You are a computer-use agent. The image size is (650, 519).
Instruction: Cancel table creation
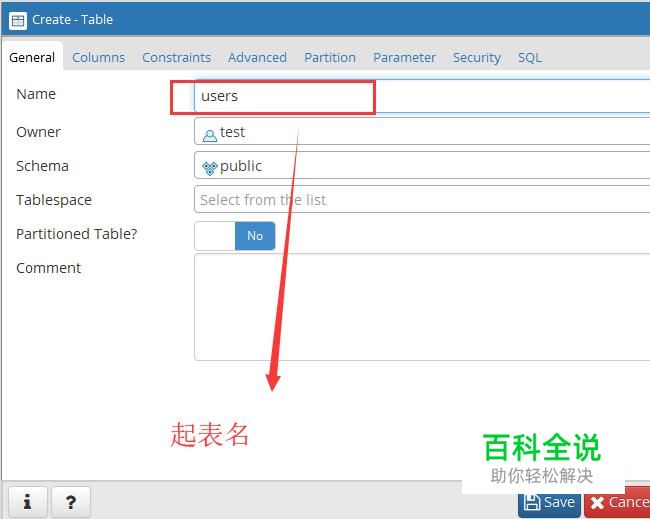point(618,503)
